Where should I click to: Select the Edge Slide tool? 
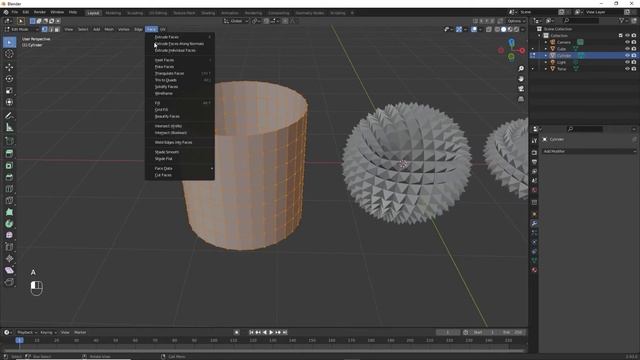(9, 247)
